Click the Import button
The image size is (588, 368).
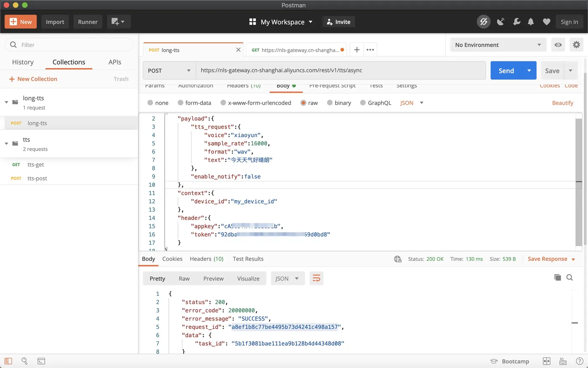(x=55, y=22)
